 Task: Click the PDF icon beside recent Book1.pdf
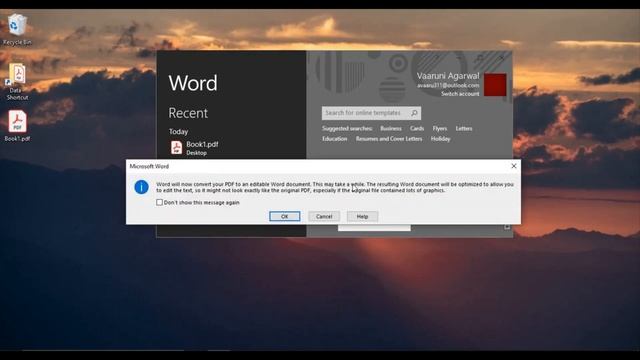[x=176, y=147]
